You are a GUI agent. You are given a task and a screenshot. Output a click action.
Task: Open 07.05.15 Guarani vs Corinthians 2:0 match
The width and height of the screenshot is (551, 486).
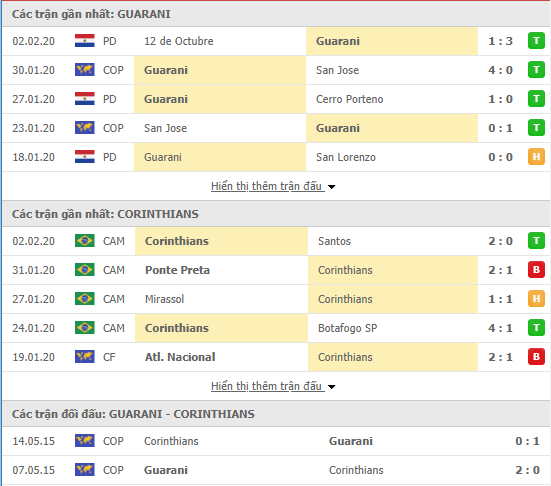(x=276, y=470)
